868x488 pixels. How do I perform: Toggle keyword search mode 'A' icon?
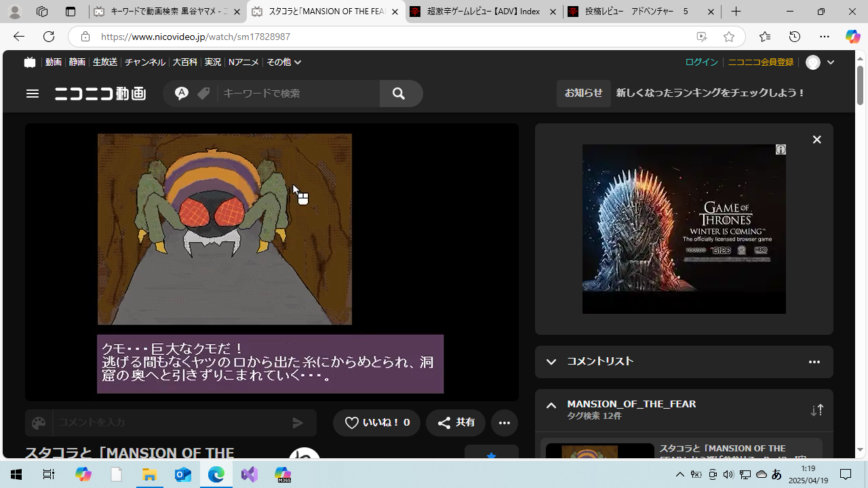click(181, 94)
